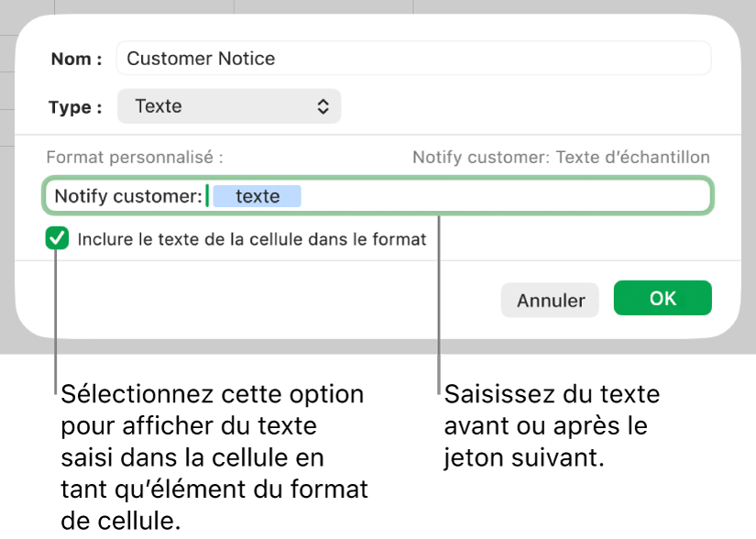Click the Format personnalisé label
This screenshot has width=756, height=539.
point(134,157)
